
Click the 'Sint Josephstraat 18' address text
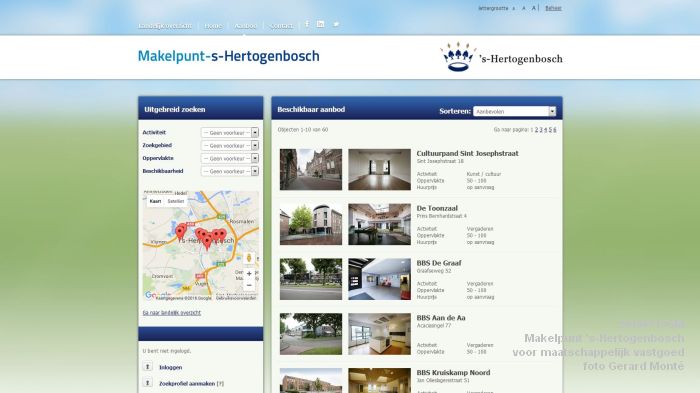440,161
